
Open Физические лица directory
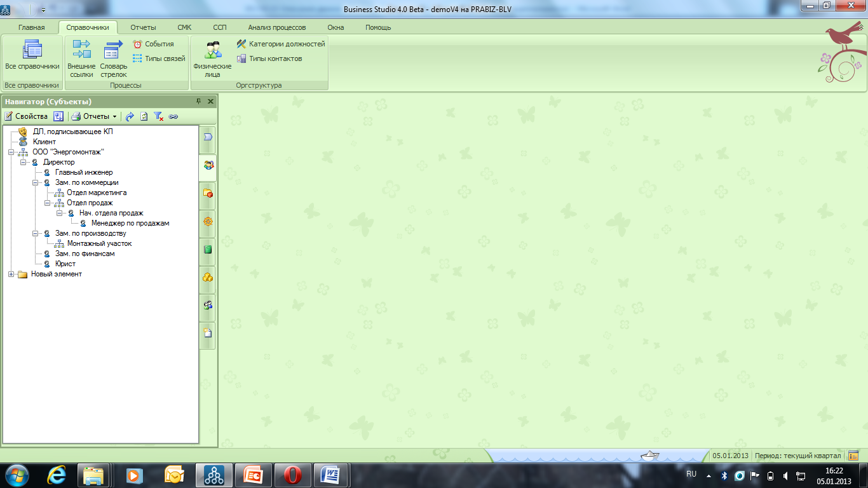tap(212, 58)
